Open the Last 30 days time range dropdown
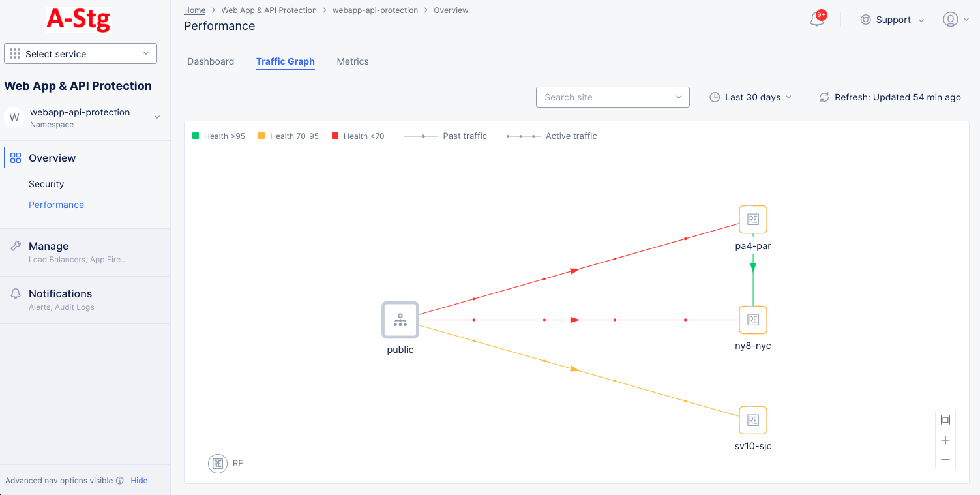This screenshot has width=980, height=495. click(750, 97)
